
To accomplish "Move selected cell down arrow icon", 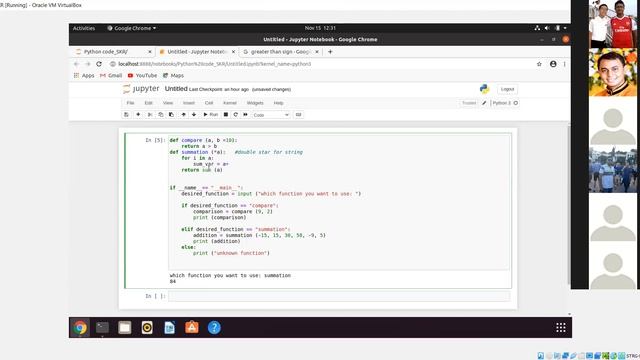I will tap(194, 115).
